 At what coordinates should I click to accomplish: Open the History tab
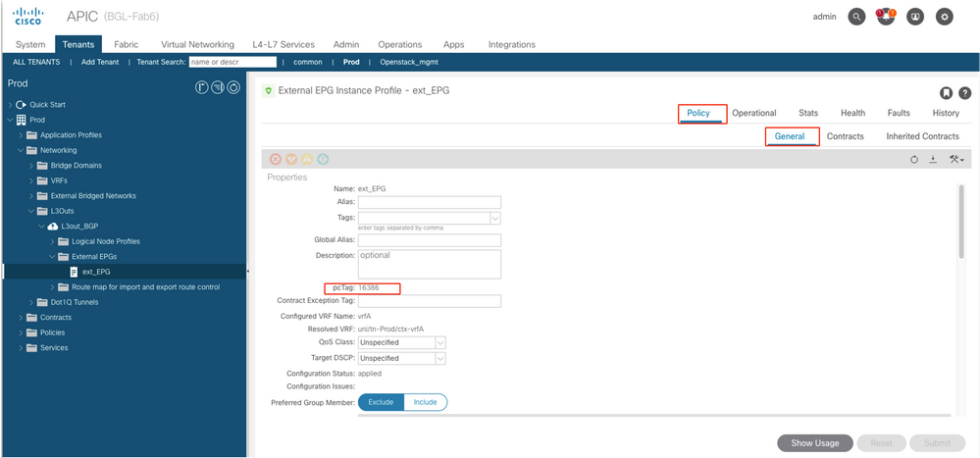pos(946,113)
